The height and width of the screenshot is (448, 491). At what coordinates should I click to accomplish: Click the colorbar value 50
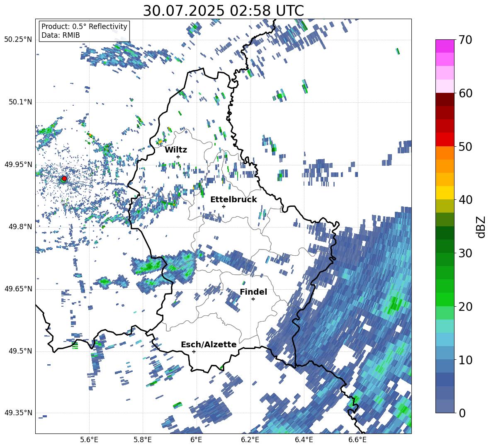465,146
